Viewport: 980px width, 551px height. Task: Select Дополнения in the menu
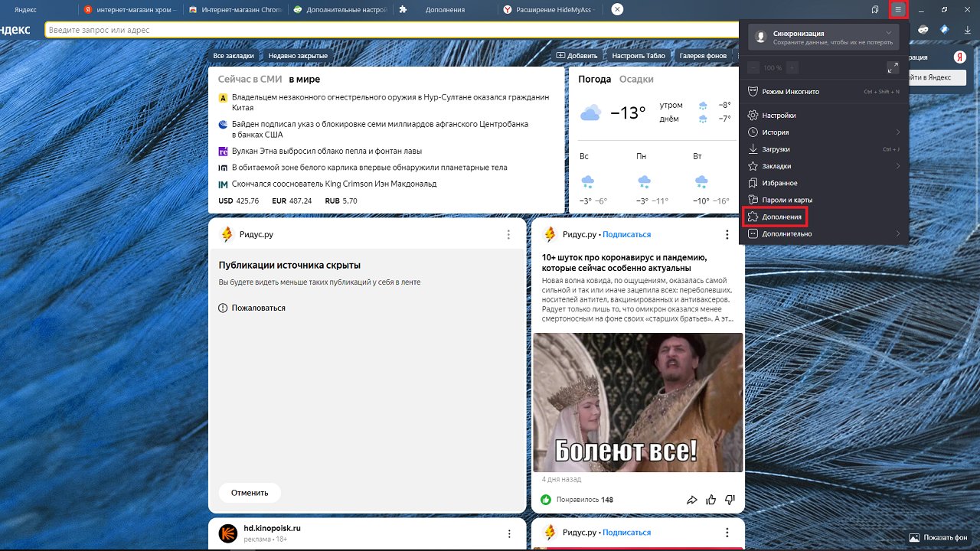click(824, 217)
